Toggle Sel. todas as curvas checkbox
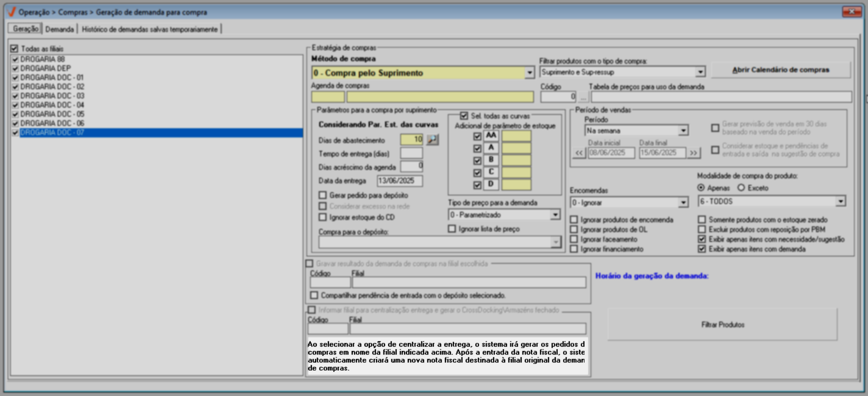Image resolution: width=868 pixels, height=396 pixels. 464,116
